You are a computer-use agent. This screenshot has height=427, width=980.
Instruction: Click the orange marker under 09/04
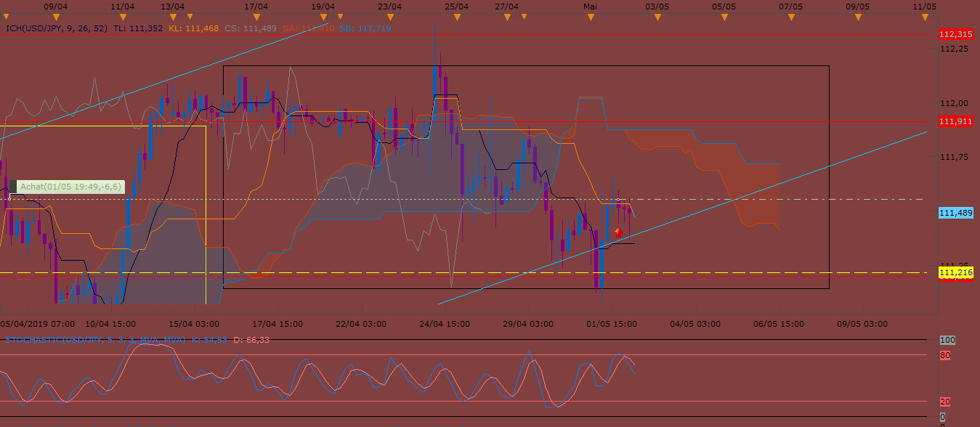pos(56,16)
